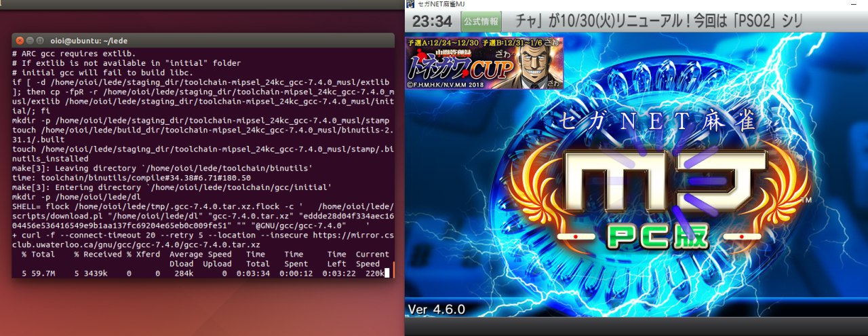Click the orange terminal scrollbar handle
The height and width of the screenshot is (336, 868).
tap(393, 273)
